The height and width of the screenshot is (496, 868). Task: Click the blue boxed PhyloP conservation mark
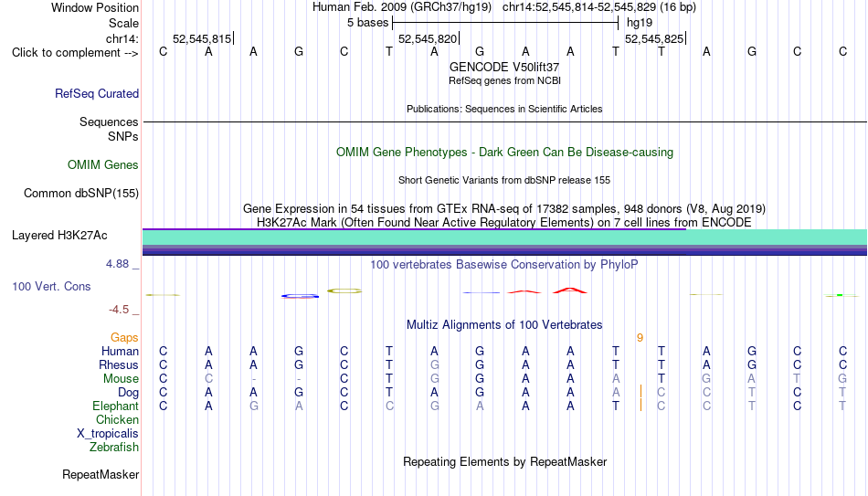[x=300, y=296]
